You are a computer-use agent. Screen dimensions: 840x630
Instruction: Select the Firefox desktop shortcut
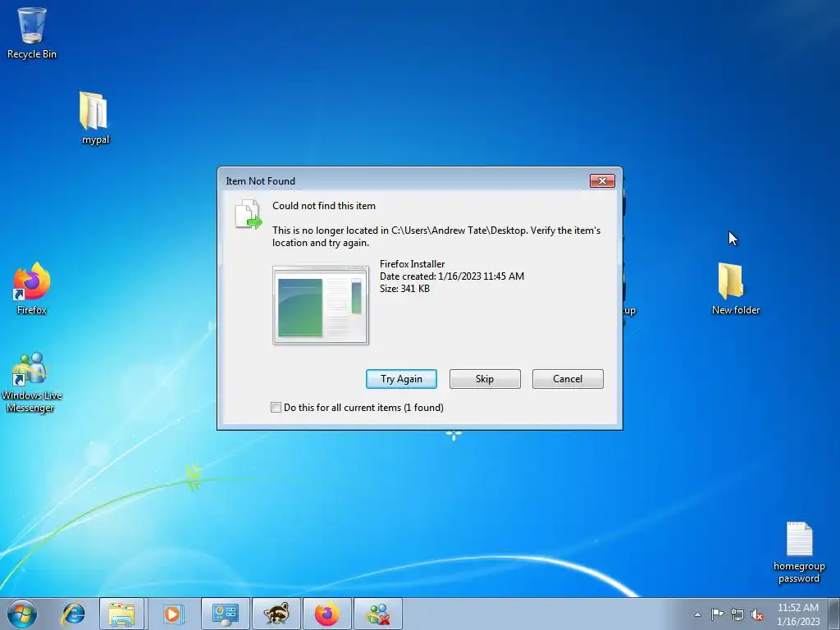[32, 288]
